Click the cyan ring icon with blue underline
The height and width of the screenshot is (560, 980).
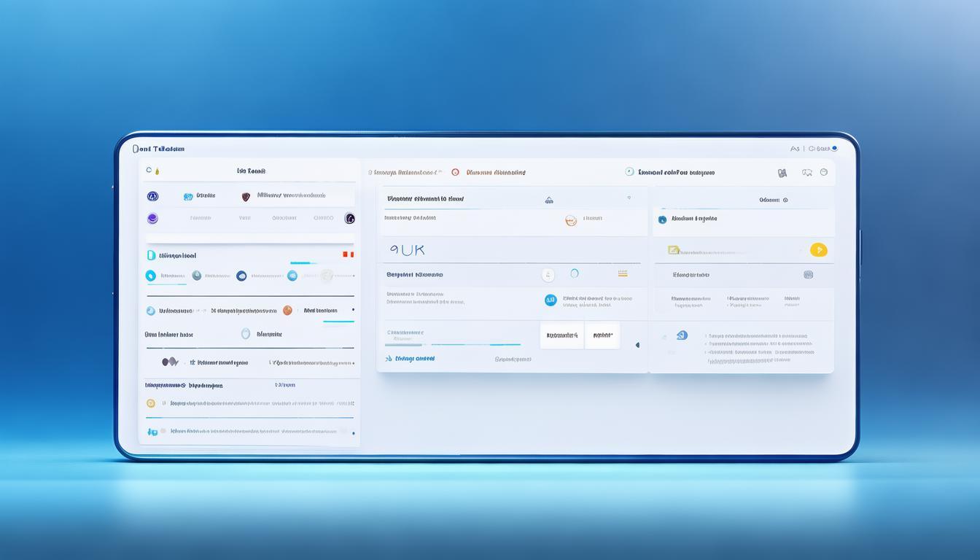click(x=150, y=276)
